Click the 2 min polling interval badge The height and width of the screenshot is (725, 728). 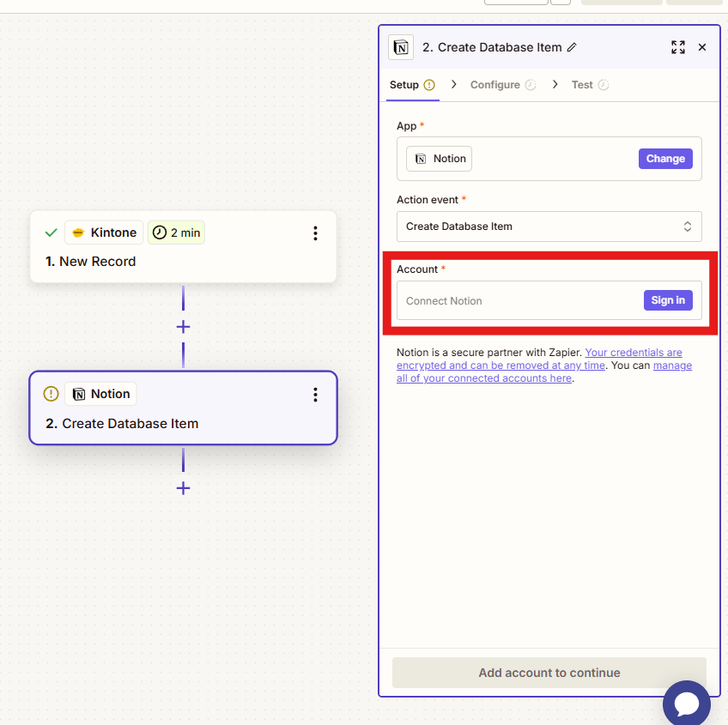tap(176, 233)
